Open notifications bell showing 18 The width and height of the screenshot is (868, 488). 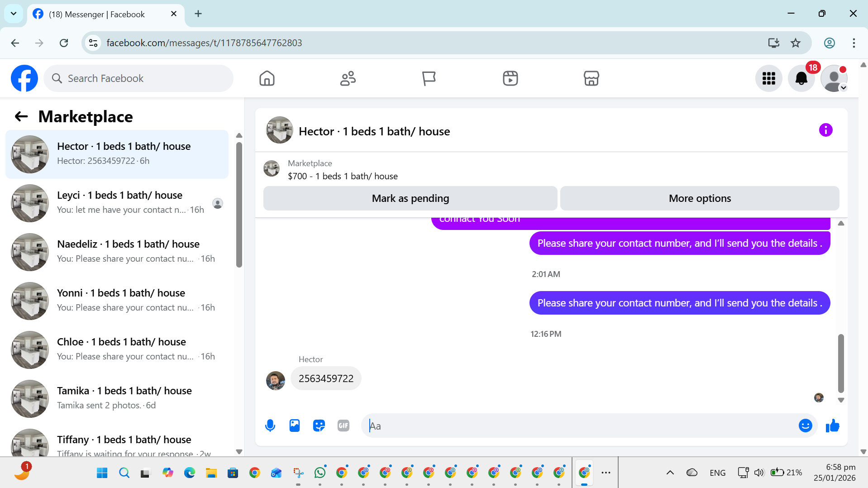(801, 78)
